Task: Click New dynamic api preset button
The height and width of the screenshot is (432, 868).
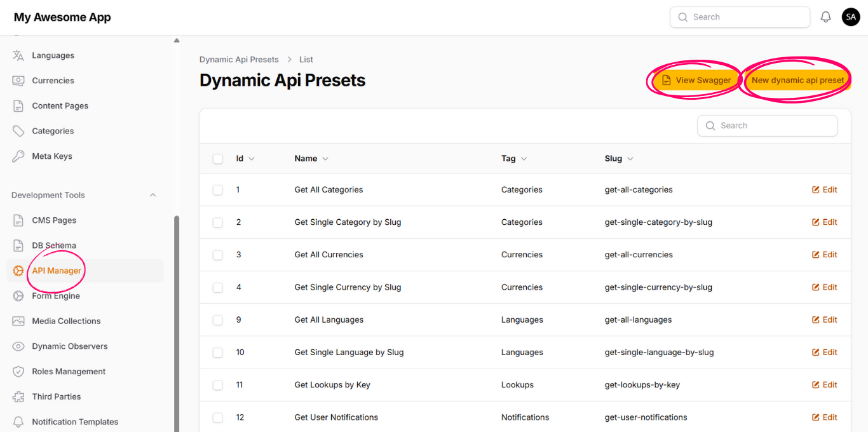Action: (797, 80)
